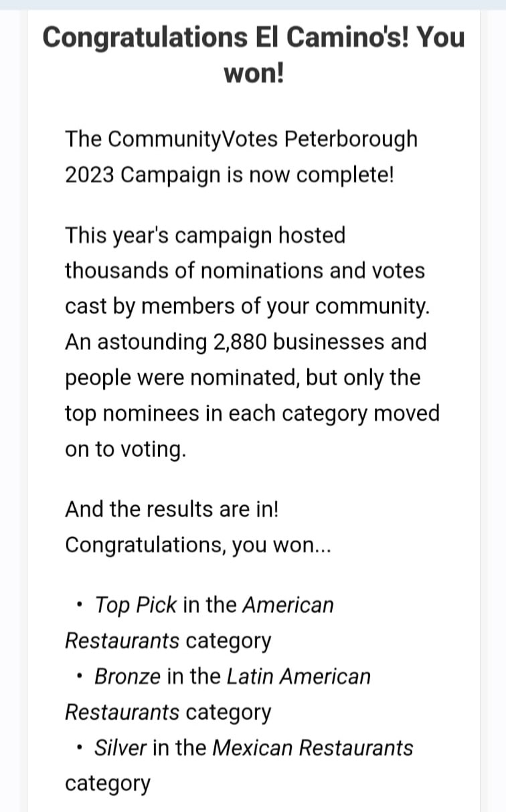Click the italic "Mexican Restaurants" category text
This screenshot has height=812, width=506.
(313, 748)
